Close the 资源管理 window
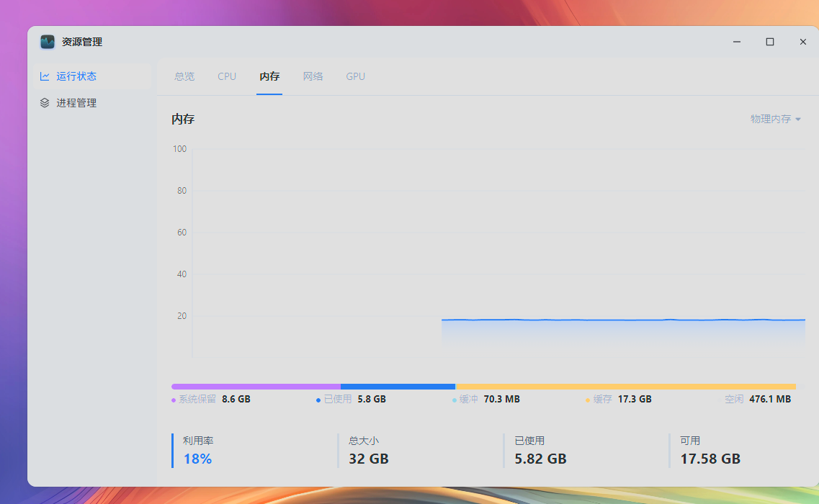Screen dimensions: 819x504 (803, 42)
